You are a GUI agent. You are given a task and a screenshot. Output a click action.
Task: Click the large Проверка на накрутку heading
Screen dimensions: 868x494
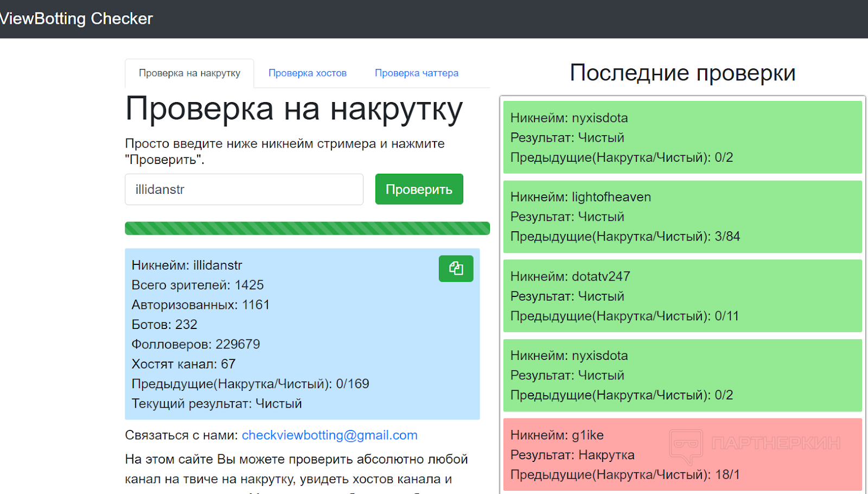coord(294,109)
